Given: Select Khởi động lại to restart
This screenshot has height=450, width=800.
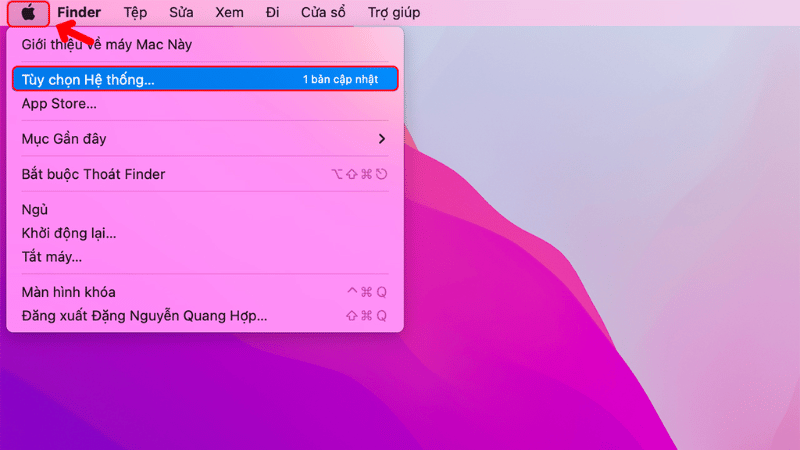Looking at the screenshot, I should click(x=69, y=233).
